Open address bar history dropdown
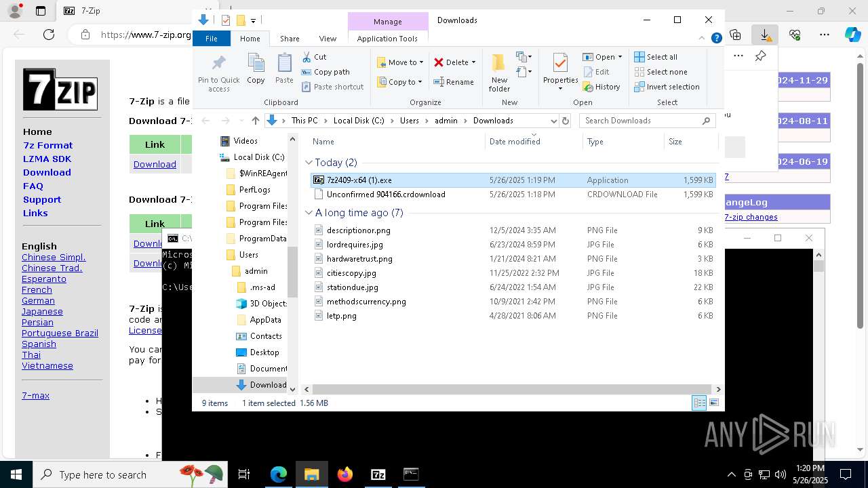 click(554, 121)
